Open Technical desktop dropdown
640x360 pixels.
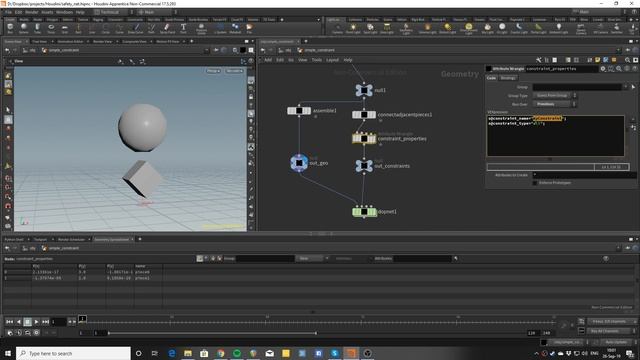[114, 12]
